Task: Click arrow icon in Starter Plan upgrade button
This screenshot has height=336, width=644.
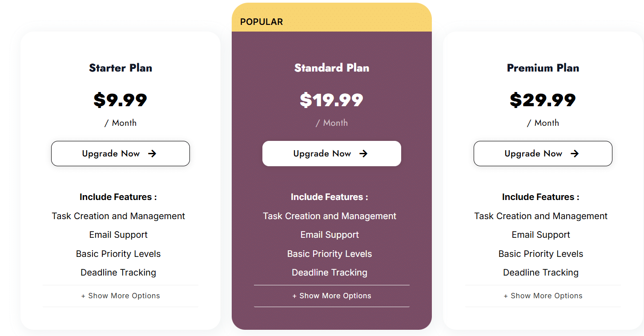Action: pyautogui.click(x=152, y=154)
